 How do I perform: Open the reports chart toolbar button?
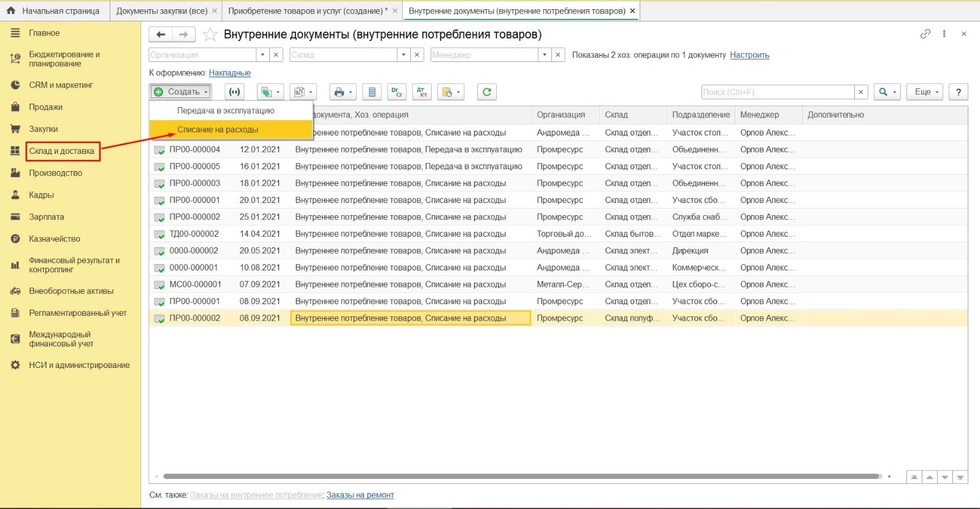pos(303,92)
